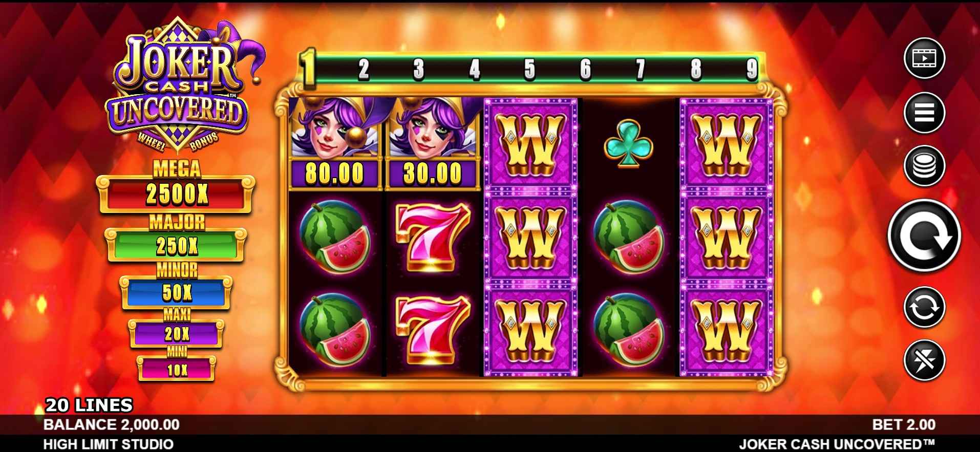The width and height of the screenshot is (980, 452).
Task: Open the hamburger menu icon
Action: [x=924, y=112]
